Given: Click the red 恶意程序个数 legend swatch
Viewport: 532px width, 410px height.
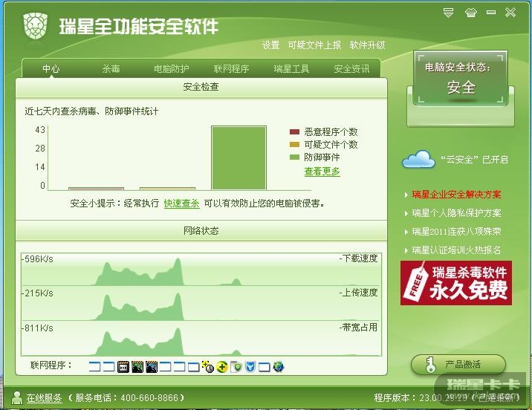Looking at the screenshot, I should pos(294,131).
